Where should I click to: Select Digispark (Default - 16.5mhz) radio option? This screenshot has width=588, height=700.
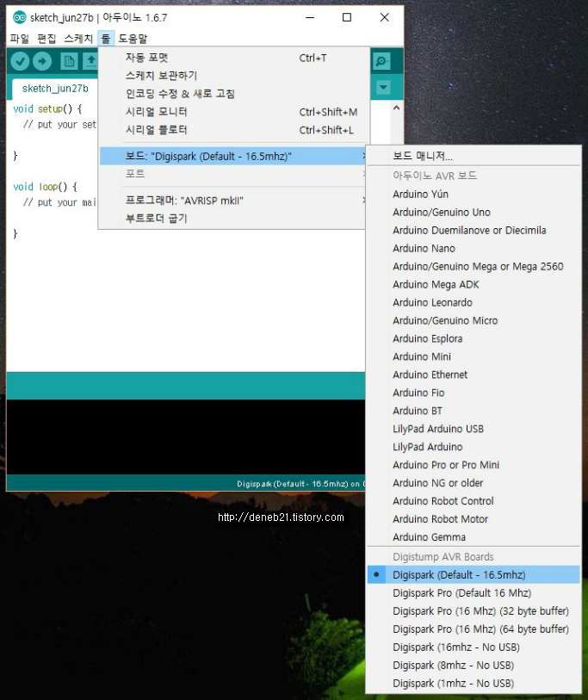tap(458, 574)
